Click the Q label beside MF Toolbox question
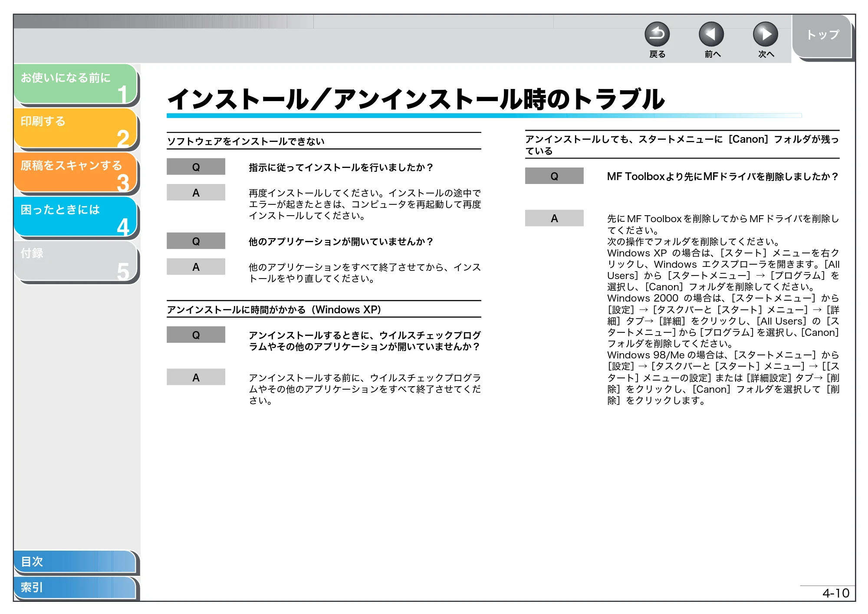 click(554, 176)
